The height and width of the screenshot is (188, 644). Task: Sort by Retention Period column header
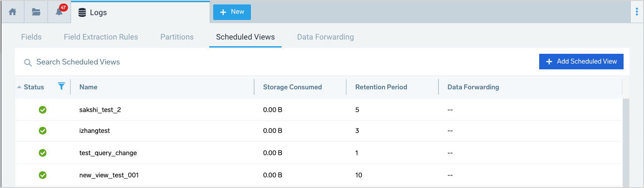click(381, 87)
